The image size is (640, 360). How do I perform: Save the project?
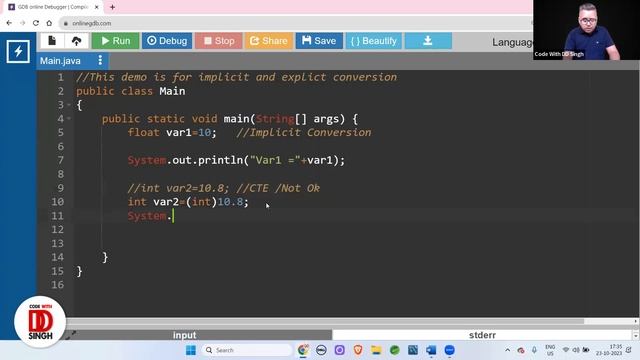(x=319, y=41)
